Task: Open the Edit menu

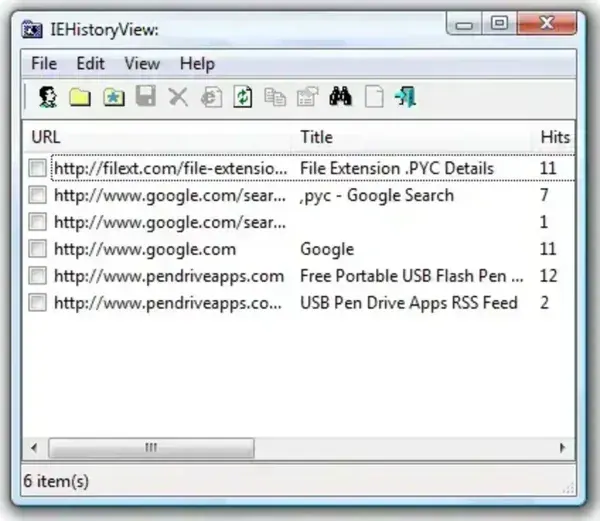Action: pos(90,63)
